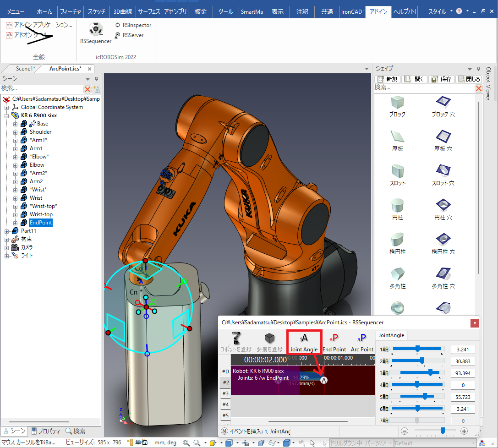Expand the Part11 tree node
The image size is (498, 448).
[x=7, y=231]
